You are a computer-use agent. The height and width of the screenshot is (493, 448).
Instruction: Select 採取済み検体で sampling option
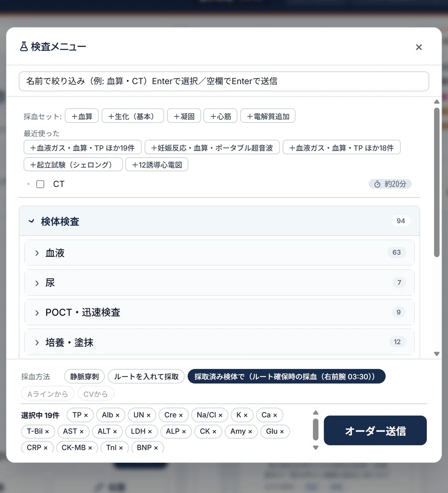[286, 377]
